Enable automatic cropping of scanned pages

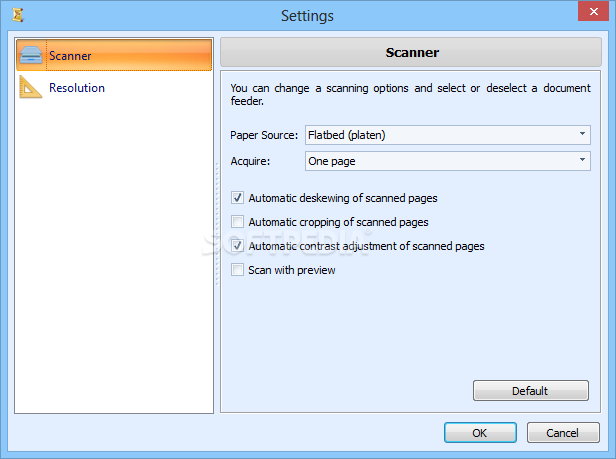[237, 222]
